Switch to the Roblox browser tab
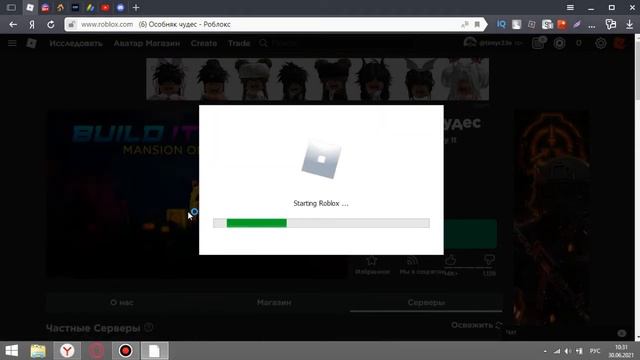This screenshot has width=640, height=360. click(x=30, y=7)
